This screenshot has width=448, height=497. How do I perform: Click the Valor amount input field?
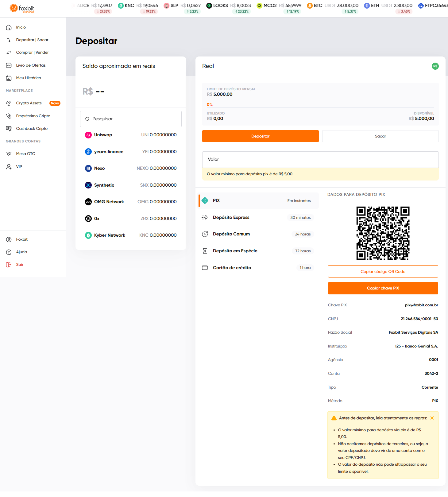coord(320,160)
